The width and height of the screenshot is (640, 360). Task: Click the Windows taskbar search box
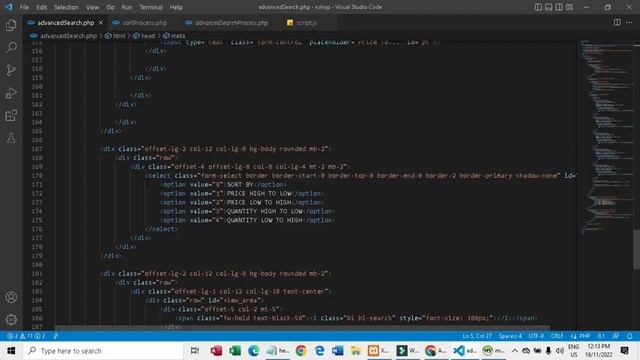[104, 351]
